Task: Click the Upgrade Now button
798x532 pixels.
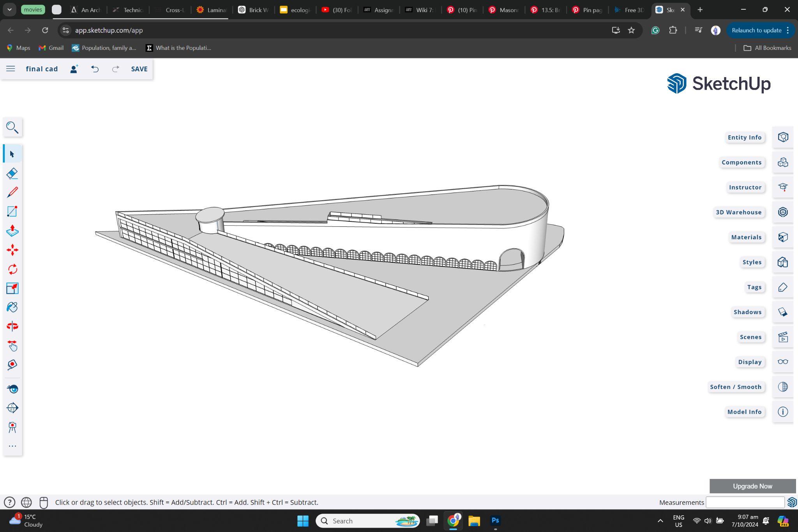Action: tap(752, 486)
